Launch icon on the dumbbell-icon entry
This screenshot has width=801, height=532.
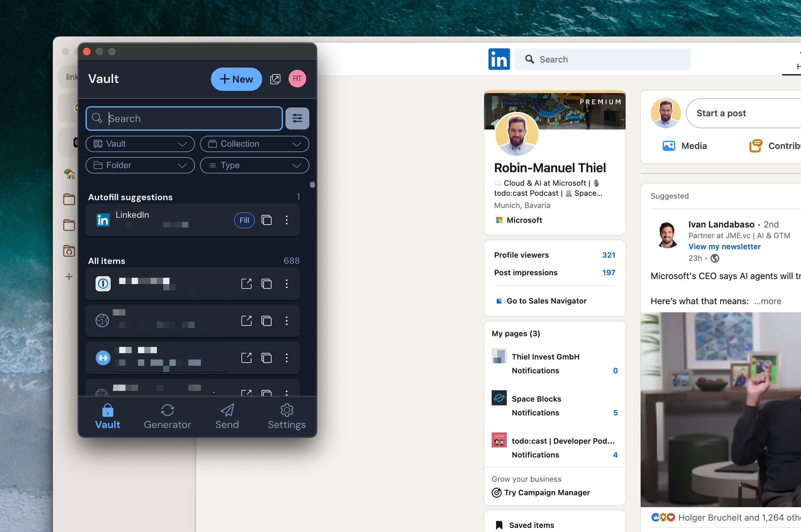(247, 358)
